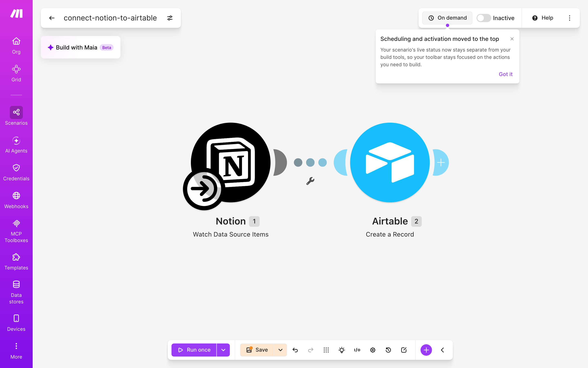This screenshot has width=588, height=368.
Task: Click the lightbulb explain flow icon
Action: 342,350
